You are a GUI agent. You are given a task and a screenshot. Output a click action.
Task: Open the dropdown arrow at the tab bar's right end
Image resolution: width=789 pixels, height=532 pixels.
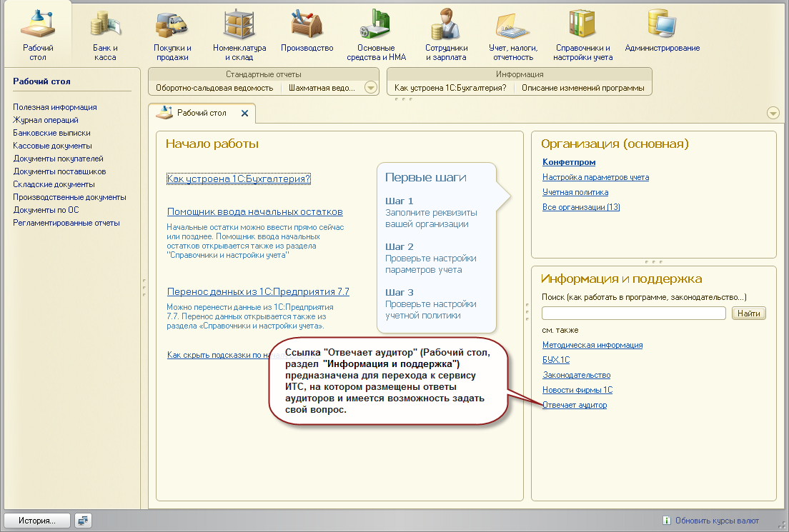point(773,113)
